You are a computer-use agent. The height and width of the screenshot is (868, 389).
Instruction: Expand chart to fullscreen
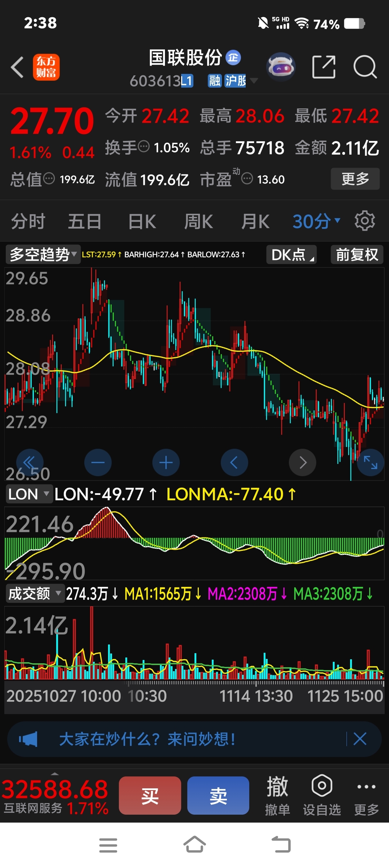tap(371, 462)
